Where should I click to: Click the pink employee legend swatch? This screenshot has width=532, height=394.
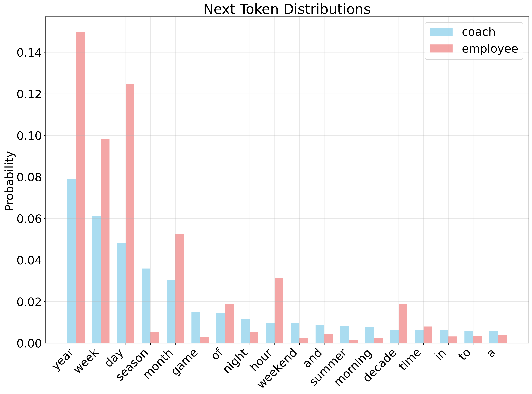click(441, 48)
